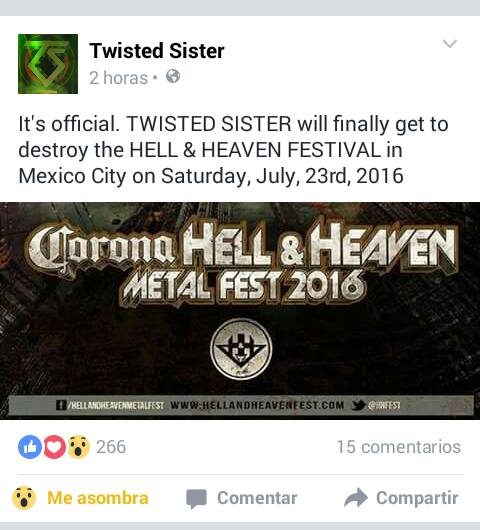View the 266 reactions count
Screen dimensions: 480x530
111,447
